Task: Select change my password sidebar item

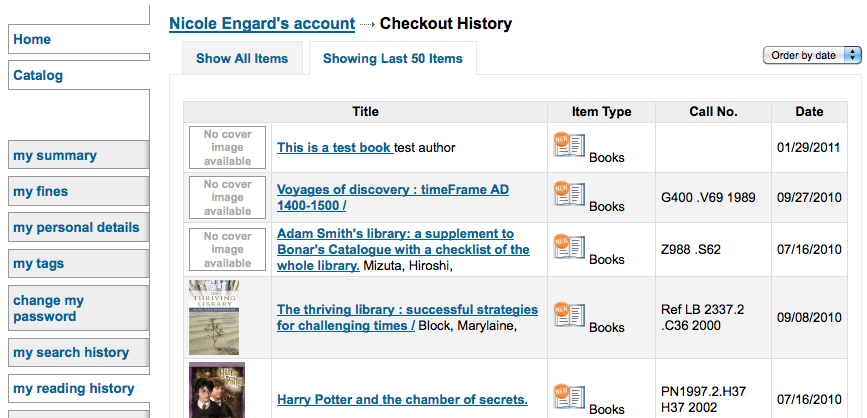Action: 79,309
